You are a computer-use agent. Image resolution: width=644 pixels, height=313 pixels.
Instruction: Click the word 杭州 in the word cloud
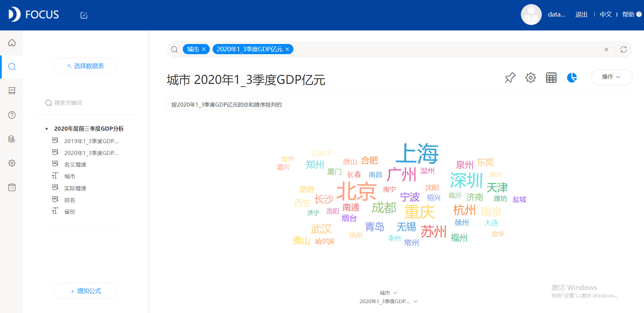pyautogui.click(x=464, y=210)
